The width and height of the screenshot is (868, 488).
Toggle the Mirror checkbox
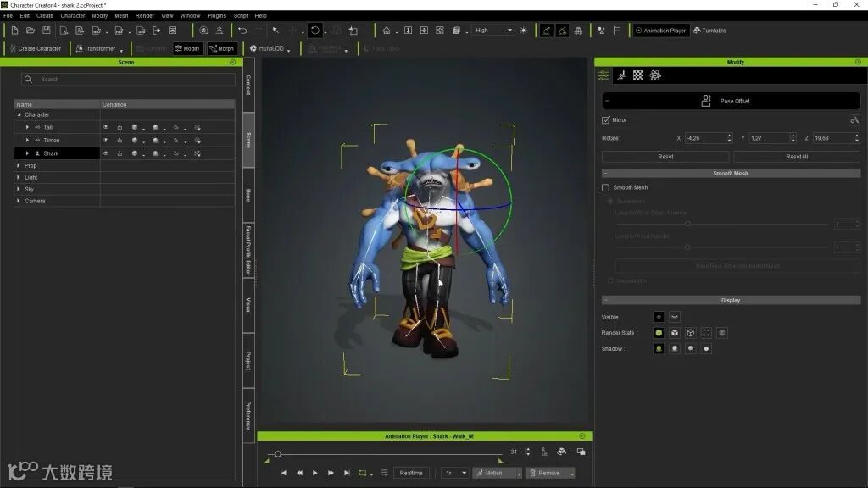[x=605, y=120]
